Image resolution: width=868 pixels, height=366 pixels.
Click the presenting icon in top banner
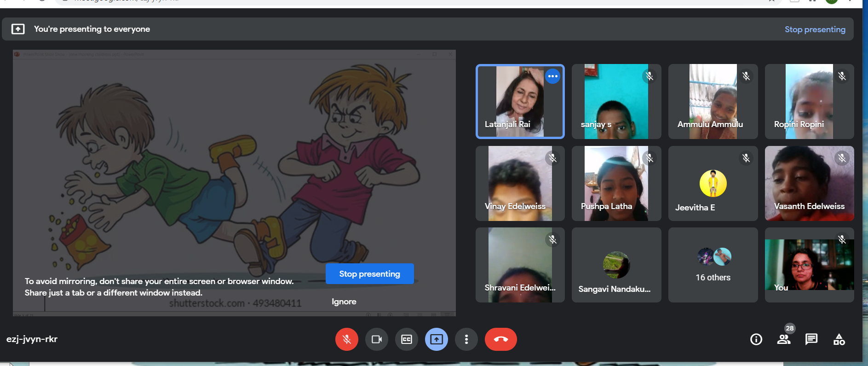18,29
